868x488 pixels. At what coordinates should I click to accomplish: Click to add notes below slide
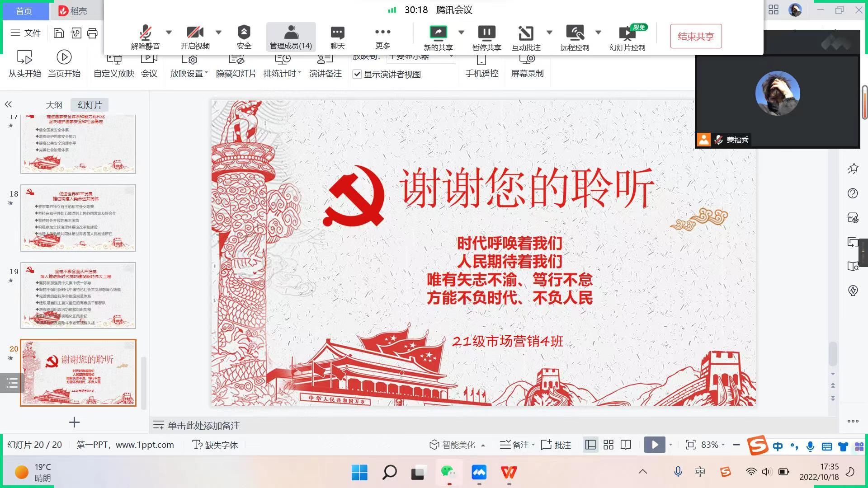tap(203, 425)
